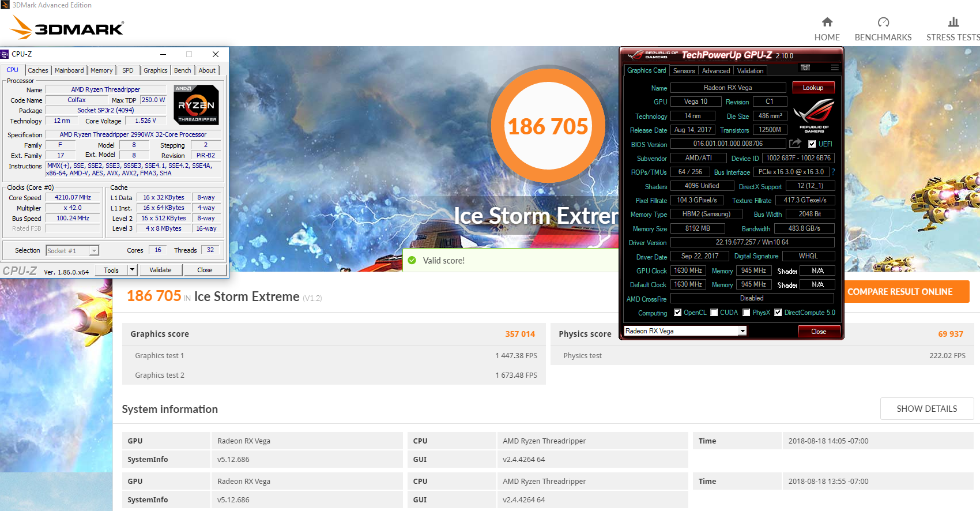Click the Ryzen Threadripper logo in CPU-Z
Image resolution: width=980 pixels, height=511 pixels.
(197, 105)
